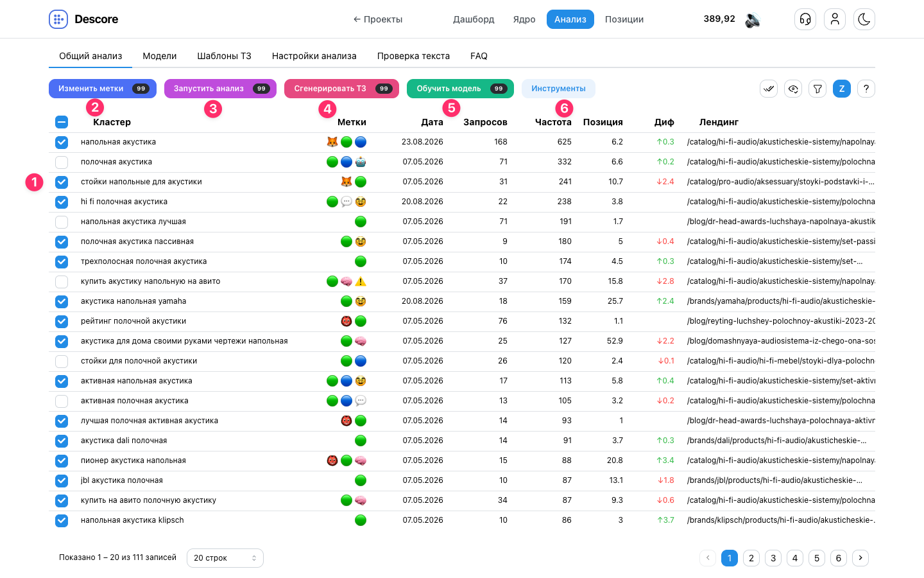This screenshot has width=924, height=578.
Task: Open 'Дашборд' in top navigation
Action: [474, 19]
